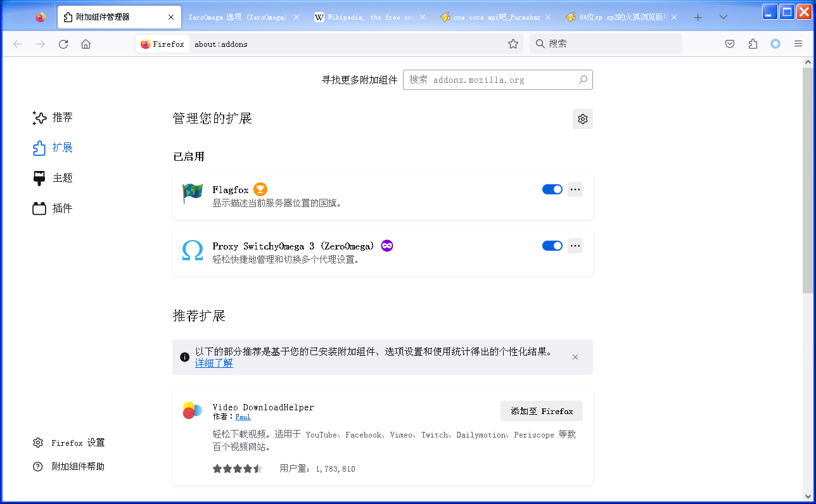Open the 主题 sidebar category
This screenshot has height=504, width=816.
point(53,178)
